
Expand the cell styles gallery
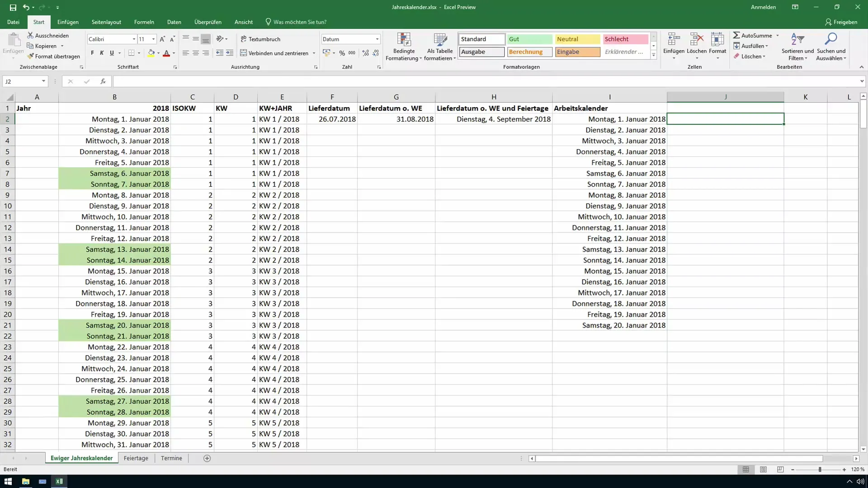click(x=653, y=55)
